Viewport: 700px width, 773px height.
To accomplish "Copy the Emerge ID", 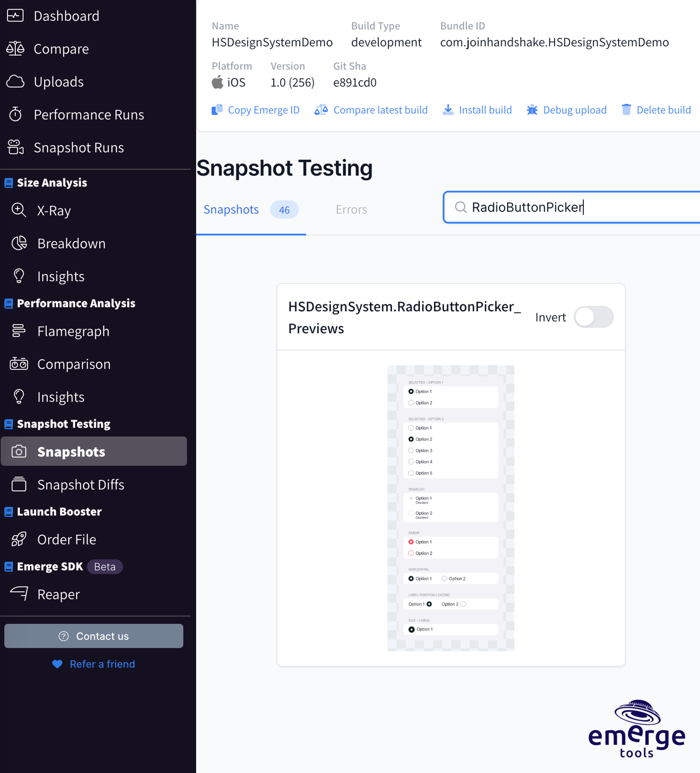I will 255,110.
